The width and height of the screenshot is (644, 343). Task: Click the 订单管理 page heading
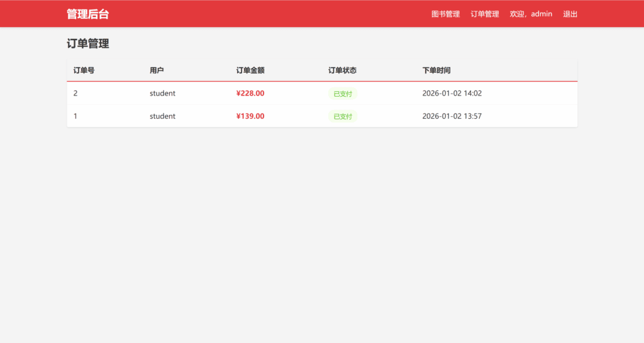(x=87, y=44)
